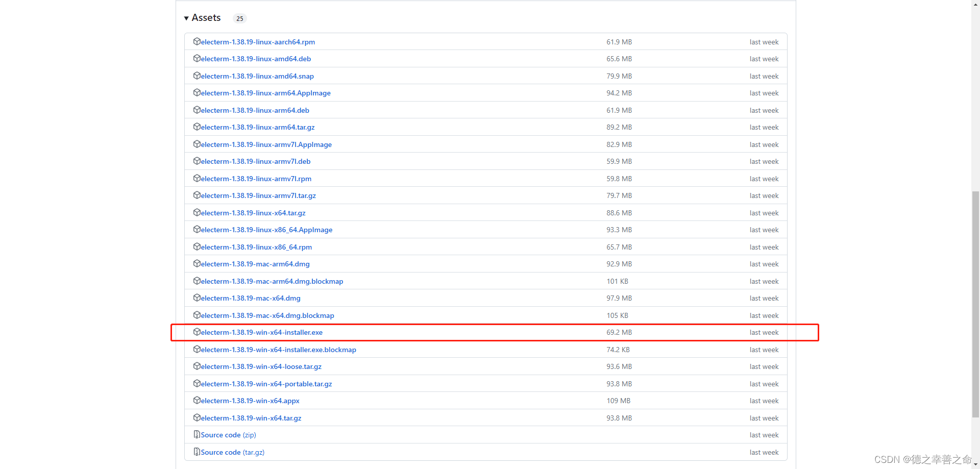Download electerm-1.38.19-linux-aarch64.rpm
Viewport: 980px width, 469px height.
(x=258, y=42)
